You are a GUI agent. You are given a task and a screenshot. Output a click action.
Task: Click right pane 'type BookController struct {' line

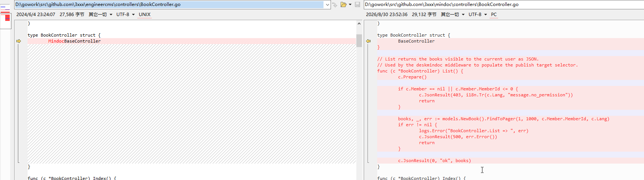click(414, 35)
